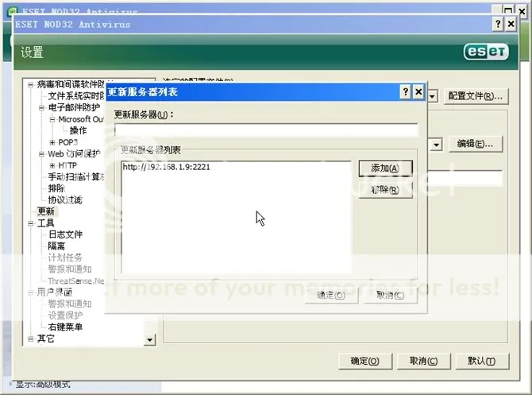Select http://192.168.1.9:2221 list entry

click(x=166, y=167)
